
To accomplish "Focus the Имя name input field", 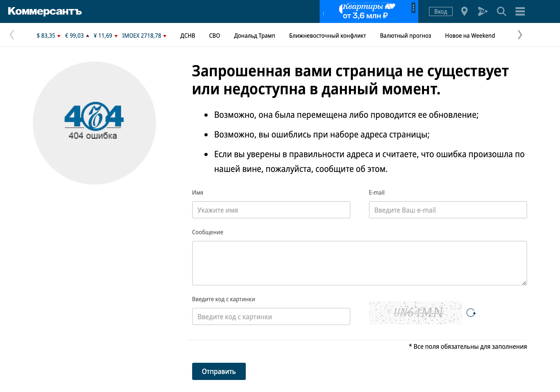I will [x=271, y=210].
